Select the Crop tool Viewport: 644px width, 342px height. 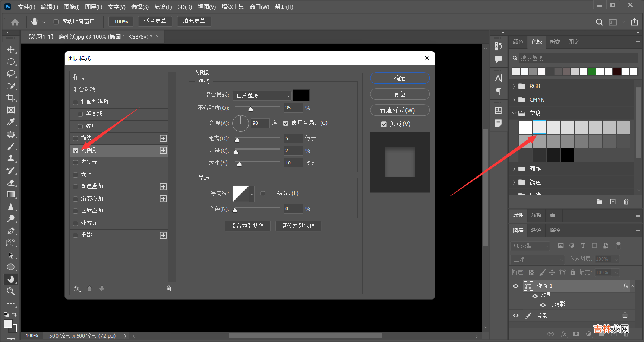[11, 98]
